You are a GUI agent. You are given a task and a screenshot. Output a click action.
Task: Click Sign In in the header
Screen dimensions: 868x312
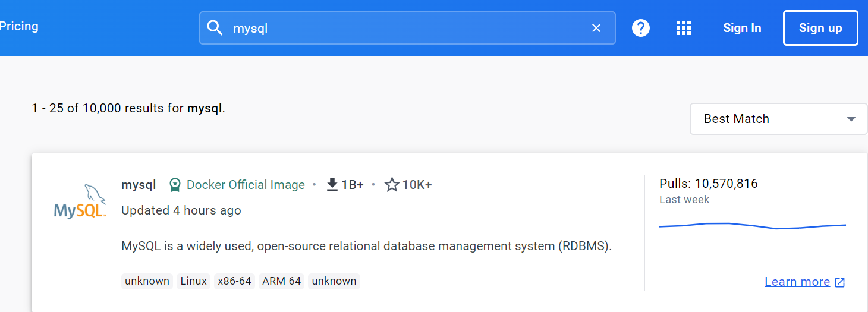tap(742, 28)
